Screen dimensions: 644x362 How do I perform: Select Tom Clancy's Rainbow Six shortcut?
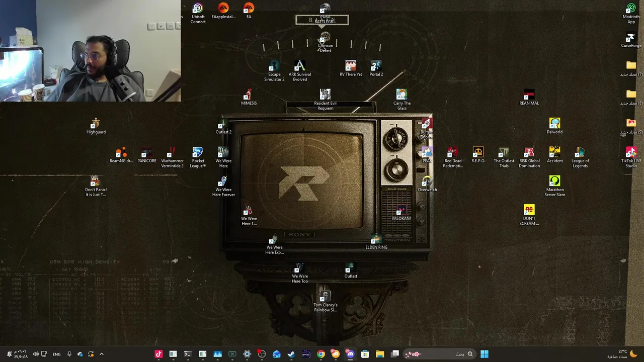[325, 301]
